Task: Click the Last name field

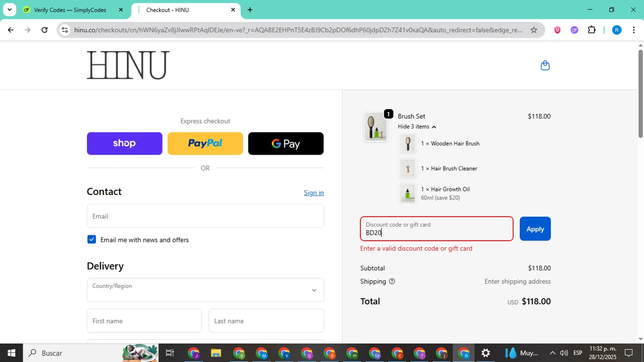Action: (x=266, y=321)
